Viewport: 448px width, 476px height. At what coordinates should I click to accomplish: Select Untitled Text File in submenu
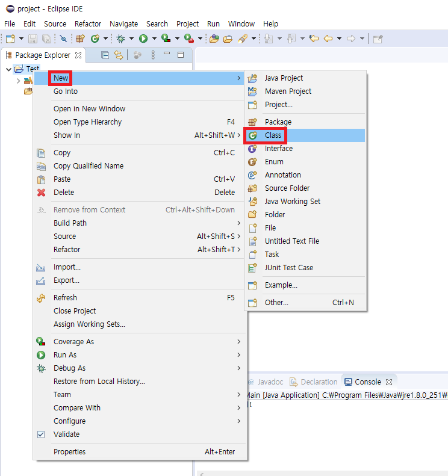pyautogui.click(x=305, y=241)
